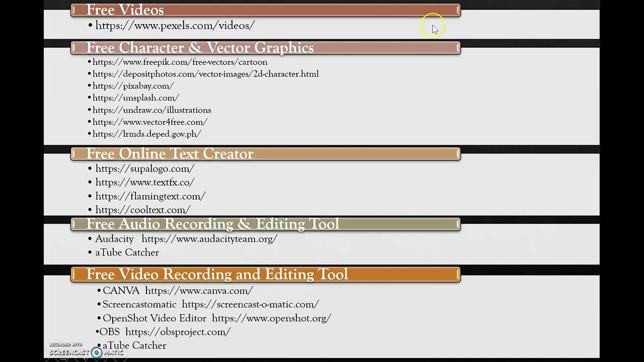Click the OBS label text
The width and height of the screenshot is (644, 362).
tap(110, 332)
